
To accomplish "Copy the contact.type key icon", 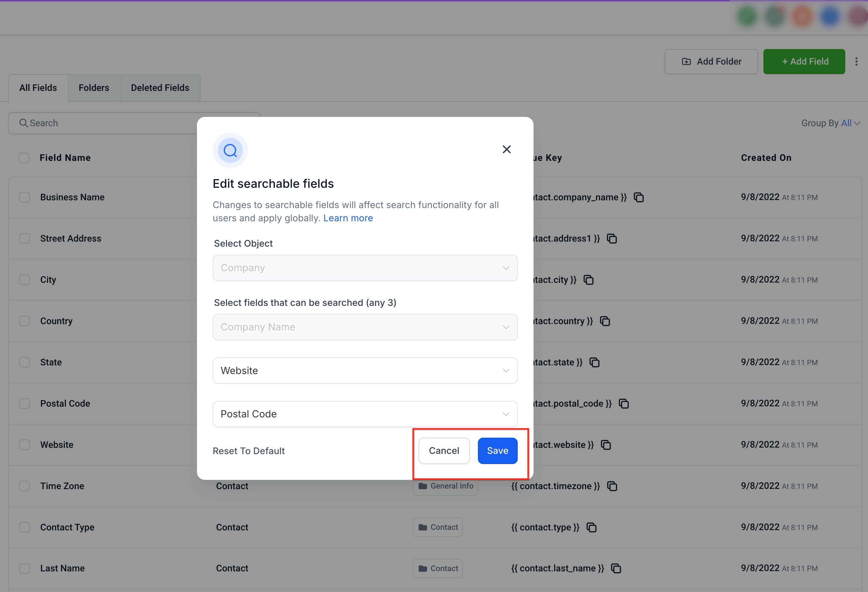I will (591, 527).
